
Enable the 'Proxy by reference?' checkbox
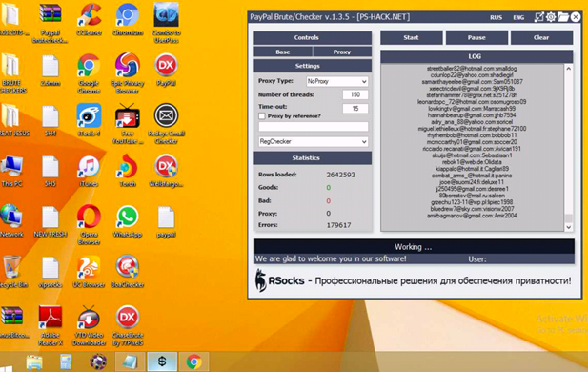pyautogui.click(x=262, y=116)
